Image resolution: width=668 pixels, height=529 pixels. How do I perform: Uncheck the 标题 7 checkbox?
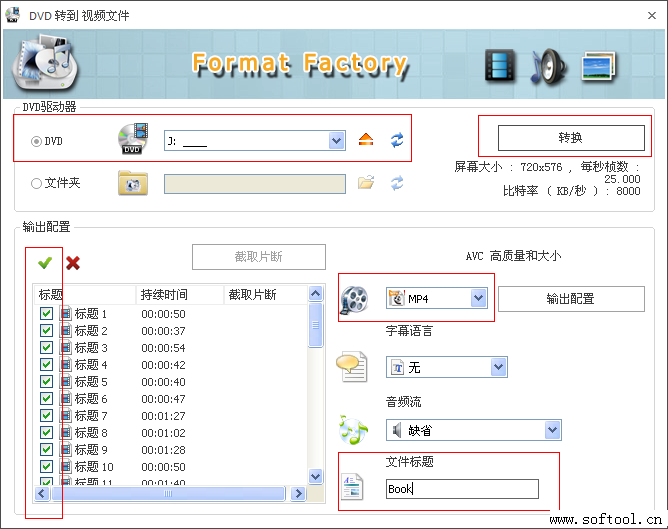[x=46, y=416]
